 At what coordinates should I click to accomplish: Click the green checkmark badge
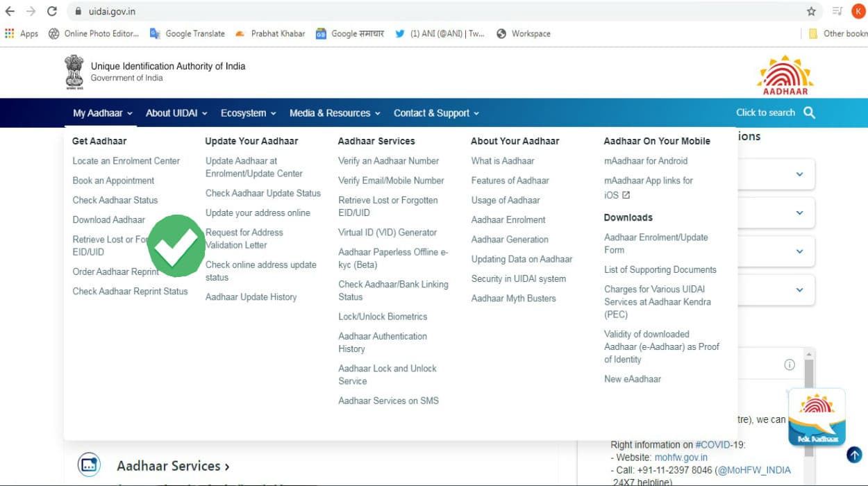point(176,246)
